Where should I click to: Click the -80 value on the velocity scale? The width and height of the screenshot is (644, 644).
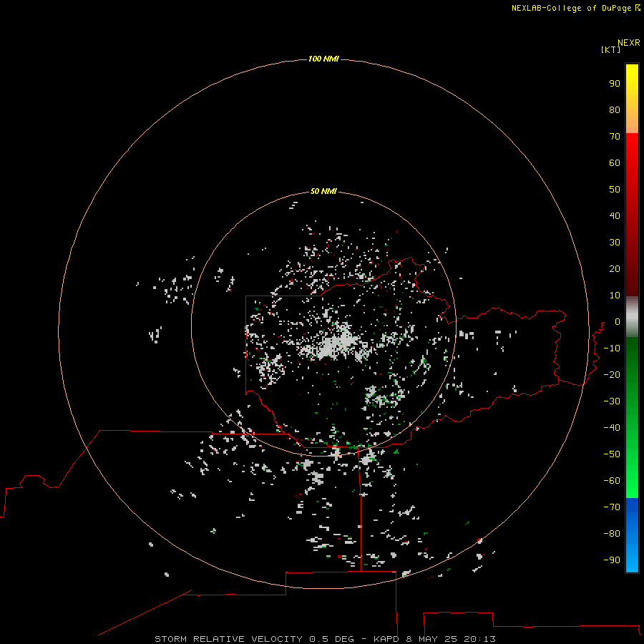pyautogui.click(x=612, y=534)
